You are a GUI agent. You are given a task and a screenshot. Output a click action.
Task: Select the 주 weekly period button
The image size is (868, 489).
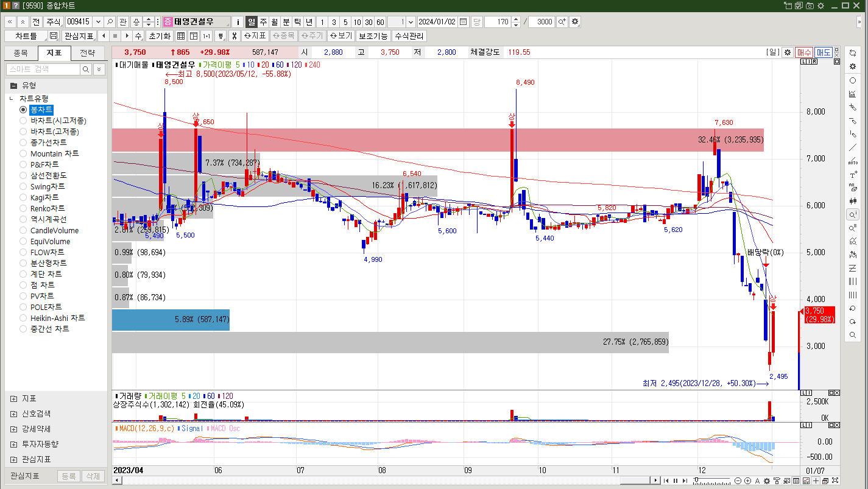(263, 21)
